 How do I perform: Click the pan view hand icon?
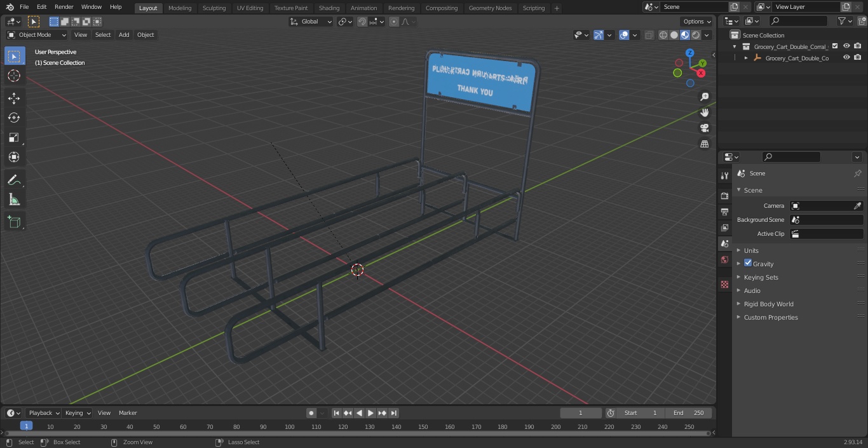[x=704, y=112]
